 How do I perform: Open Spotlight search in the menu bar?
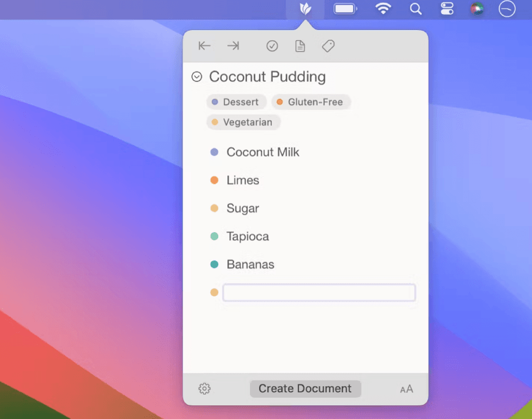pos(416,9)
